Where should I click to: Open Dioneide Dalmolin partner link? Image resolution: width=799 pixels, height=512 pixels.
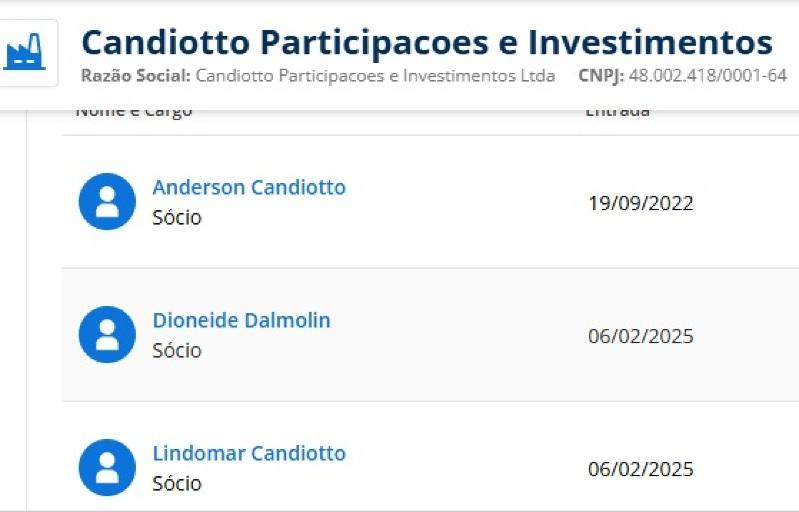[x=242, y=320]
